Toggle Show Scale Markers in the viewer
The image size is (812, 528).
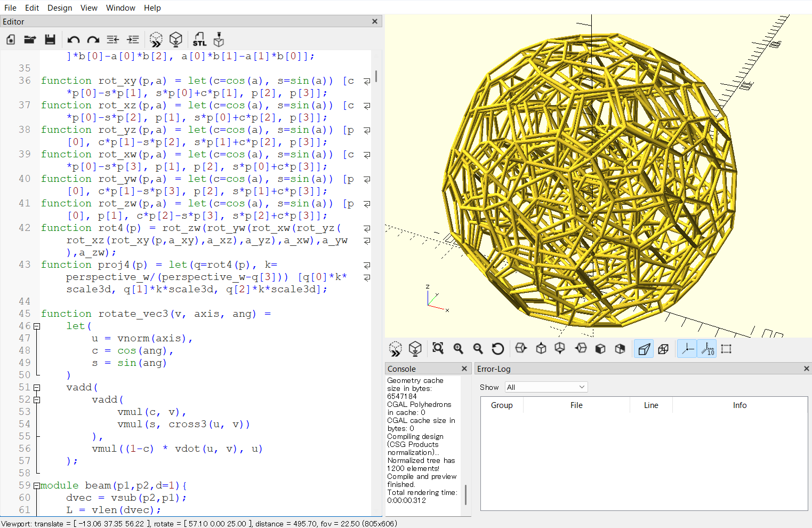click(x=707, y=349)
